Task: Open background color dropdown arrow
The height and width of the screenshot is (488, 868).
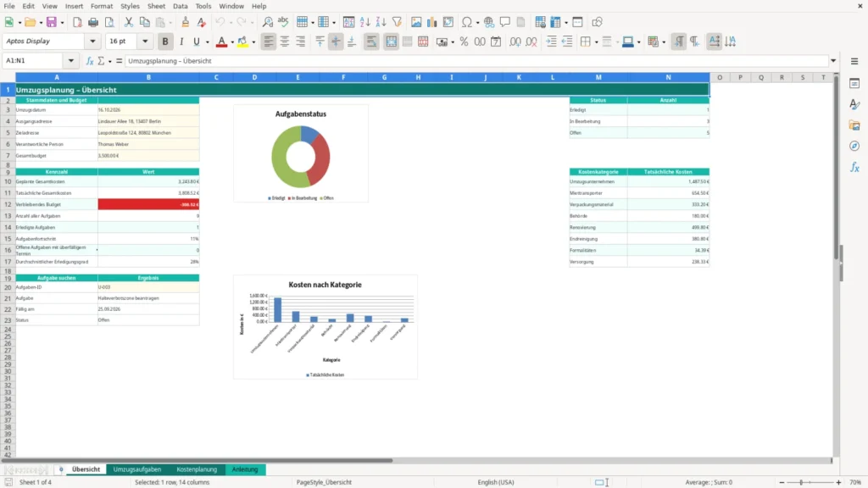Action: point(253,42)
